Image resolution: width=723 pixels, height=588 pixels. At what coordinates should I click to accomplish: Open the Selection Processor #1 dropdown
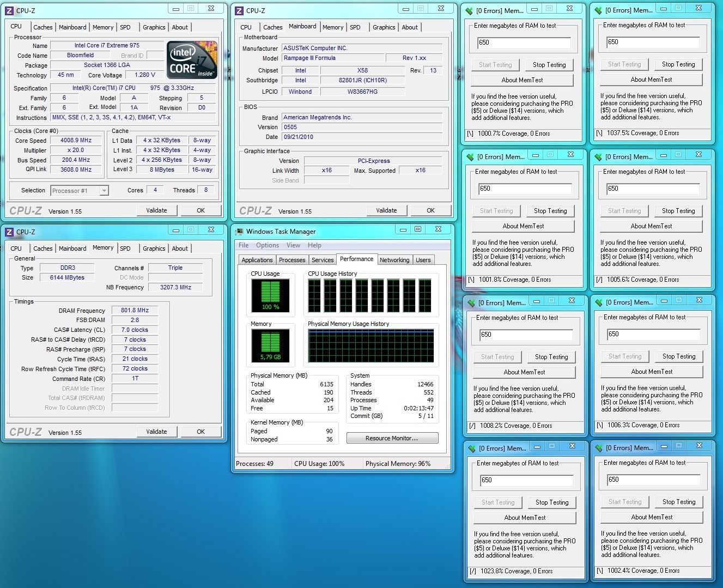click(x=80, y=191)
